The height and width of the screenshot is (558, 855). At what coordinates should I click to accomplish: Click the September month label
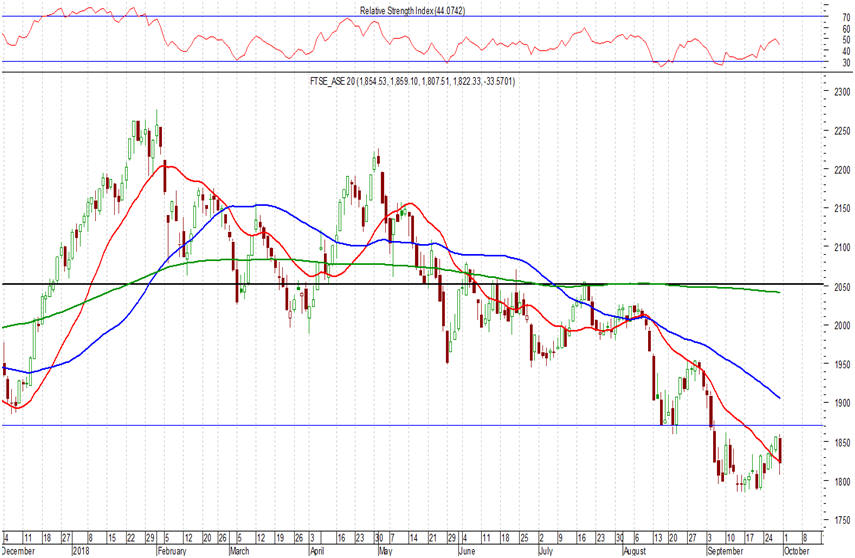tap(725, 551)
